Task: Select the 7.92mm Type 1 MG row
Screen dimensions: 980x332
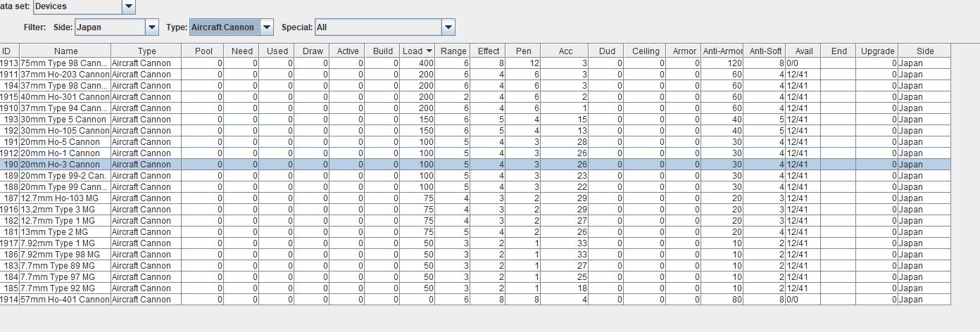Action: (475, 243)
